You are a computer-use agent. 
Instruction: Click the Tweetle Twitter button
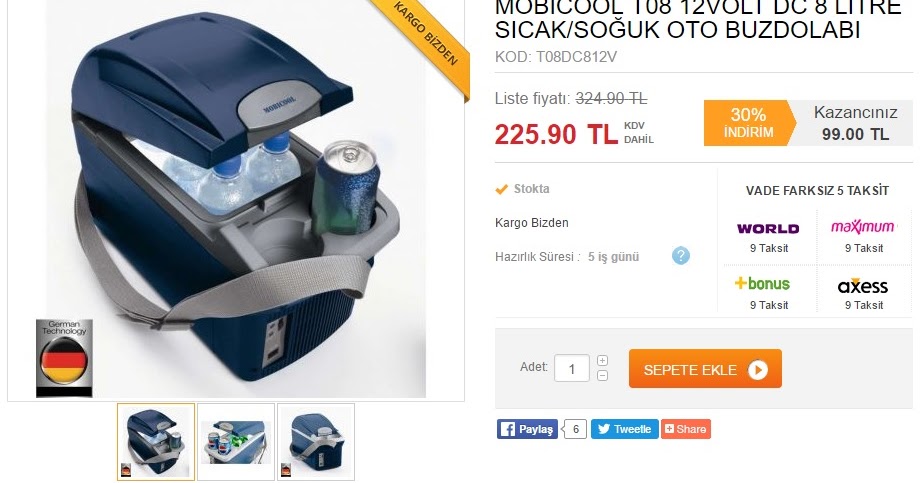pyautogui.click(x=624, y=429)
